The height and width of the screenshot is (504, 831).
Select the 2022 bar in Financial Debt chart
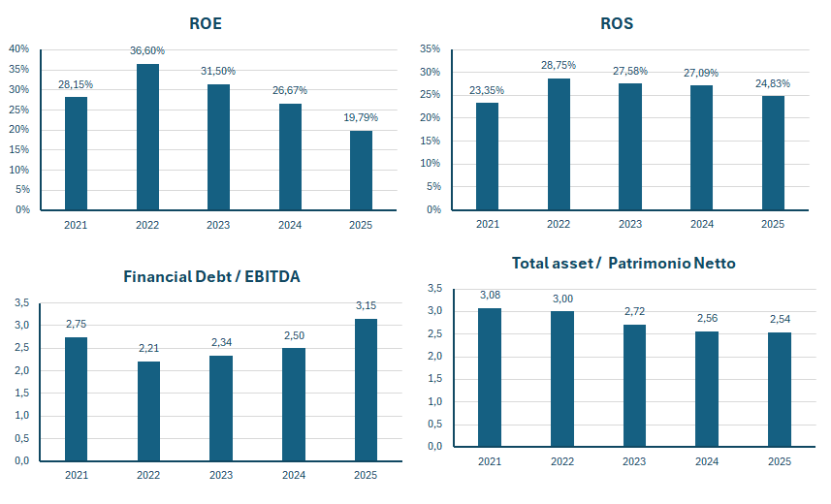148,411
